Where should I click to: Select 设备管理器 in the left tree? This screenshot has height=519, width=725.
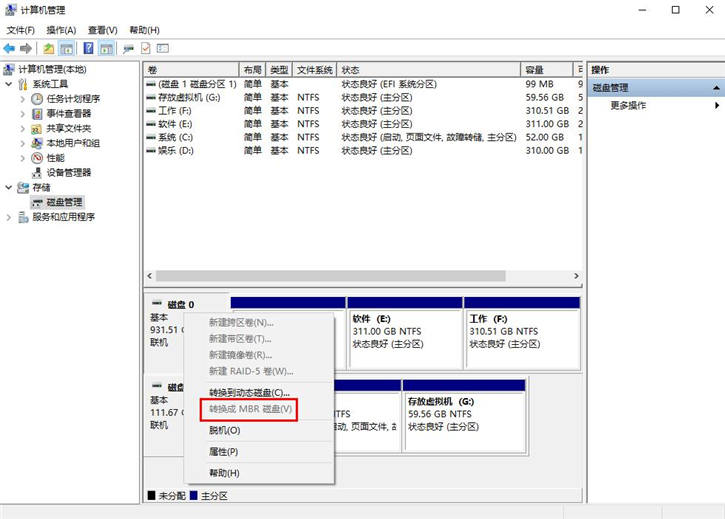click(68, 172)
